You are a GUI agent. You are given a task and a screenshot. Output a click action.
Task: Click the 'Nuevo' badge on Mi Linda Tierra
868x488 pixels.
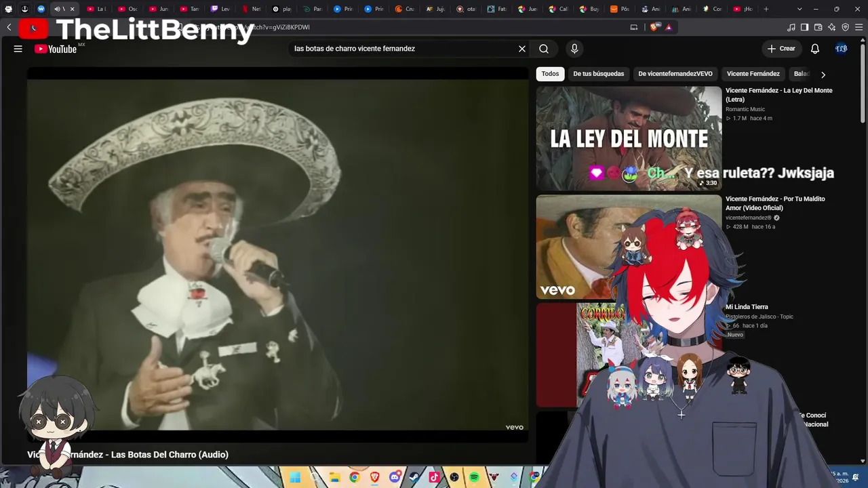(735, 335)
